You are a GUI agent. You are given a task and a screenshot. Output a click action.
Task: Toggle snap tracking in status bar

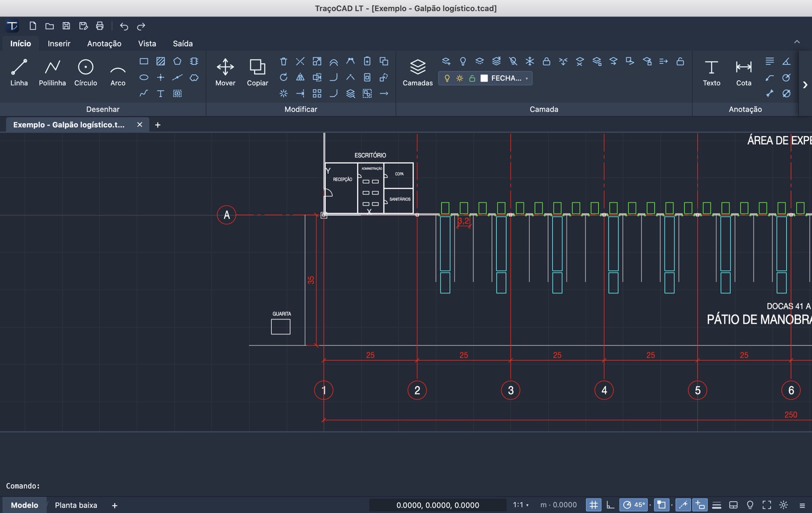pos(683,505)
